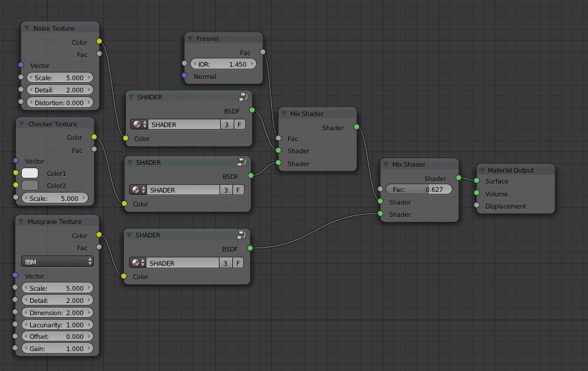Image resolution: width=588 pixels, height=371 pixels.
Task: Click user count 3 on Musgrave-fed SHADER node
Action: (x=226, y=263)
